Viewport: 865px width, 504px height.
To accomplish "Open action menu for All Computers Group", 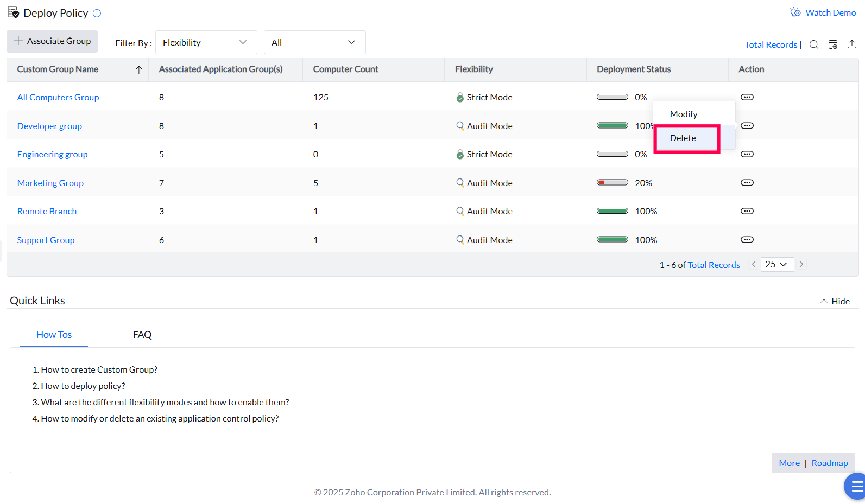I will pos(747,97).
